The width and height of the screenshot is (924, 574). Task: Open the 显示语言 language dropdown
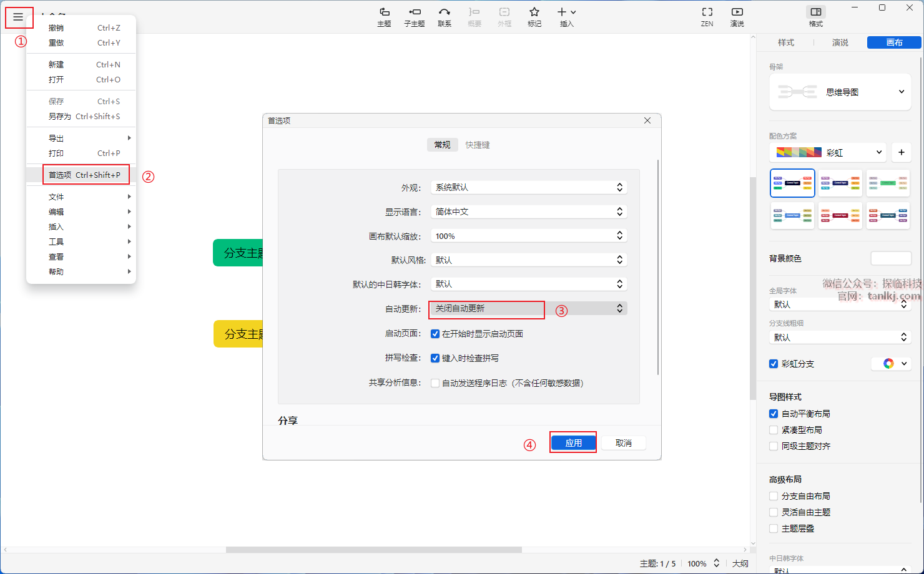click(528, 212)
